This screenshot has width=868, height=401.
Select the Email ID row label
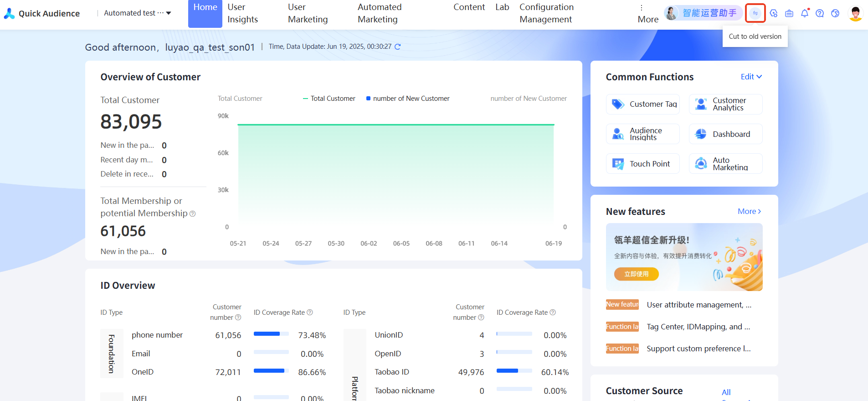coord(141,354)
